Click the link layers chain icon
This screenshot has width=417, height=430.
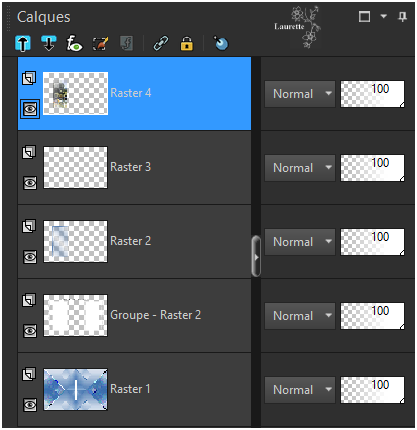pos(161,43)
